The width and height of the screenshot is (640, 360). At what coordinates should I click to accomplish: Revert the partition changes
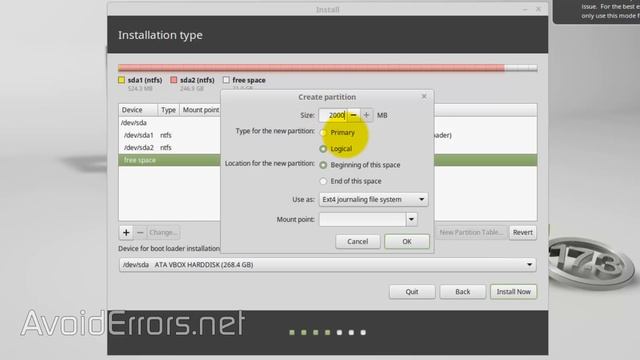[522, 233]
